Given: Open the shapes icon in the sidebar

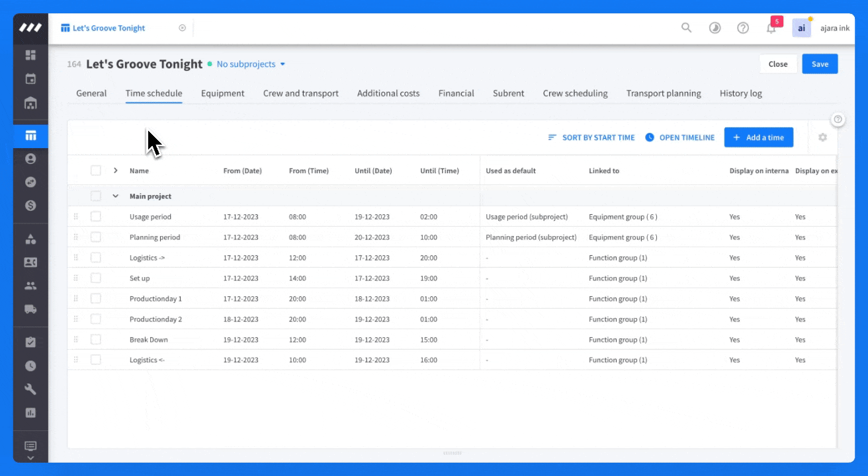Looking at the screenshot, I should tap(30, 239).
